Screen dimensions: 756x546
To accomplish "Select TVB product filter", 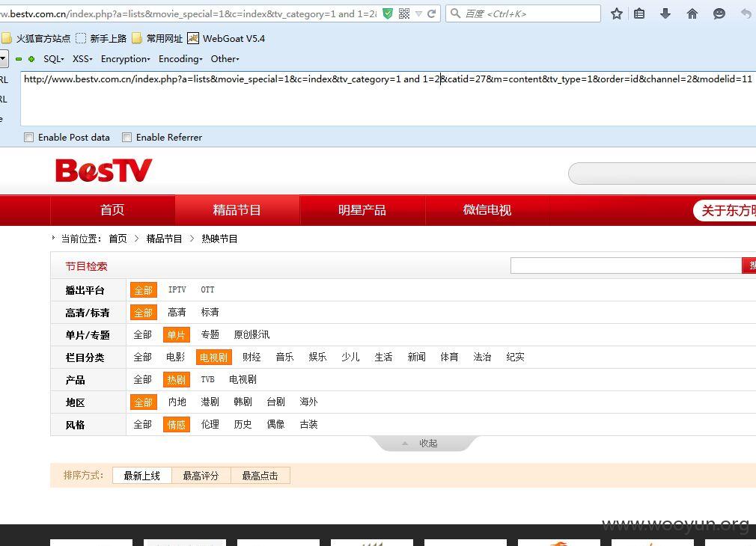I will pos(207,379).
